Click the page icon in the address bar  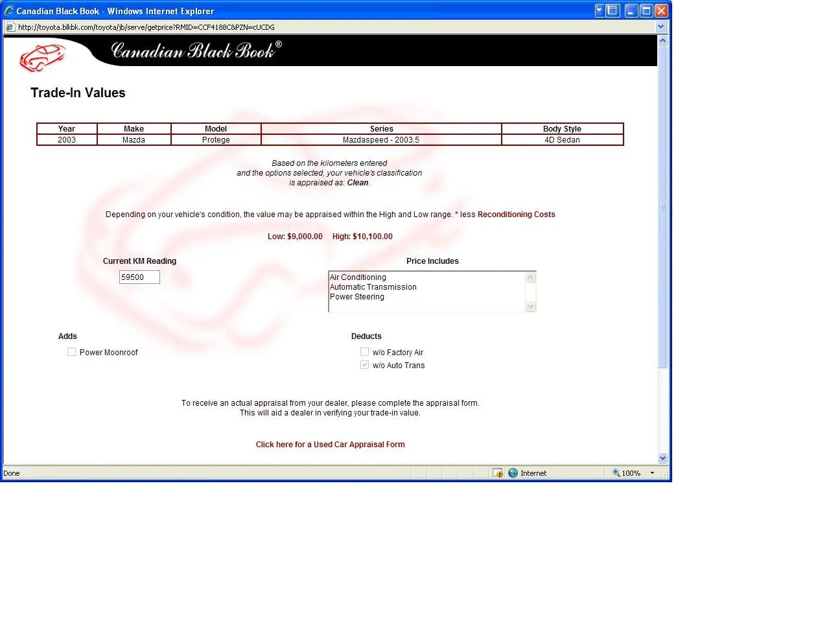pyautogui.click(x=10, y=27)
